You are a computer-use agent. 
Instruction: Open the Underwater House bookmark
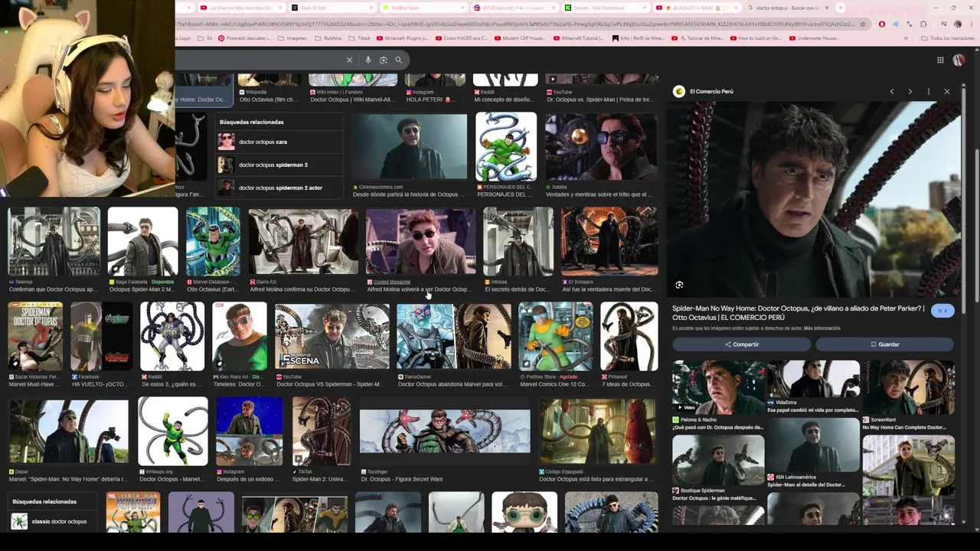pyautogui.click(x=815, y=37)
